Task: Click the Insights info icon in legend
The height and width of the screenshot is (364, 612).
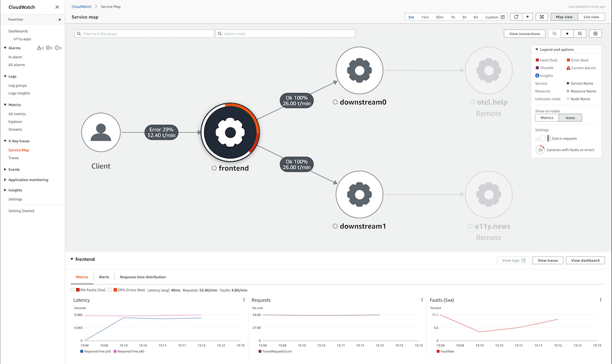Action: click(x=537, y=76)
